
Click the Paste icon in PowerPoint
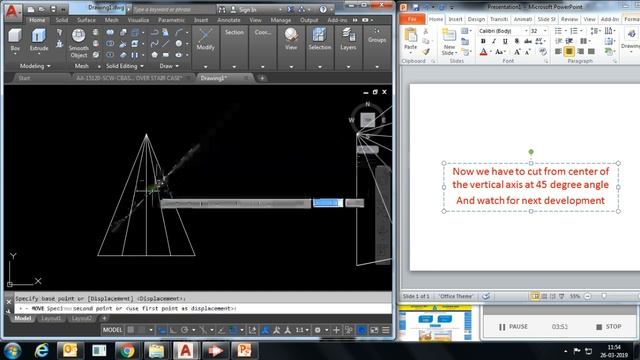(x=410, y=36)
